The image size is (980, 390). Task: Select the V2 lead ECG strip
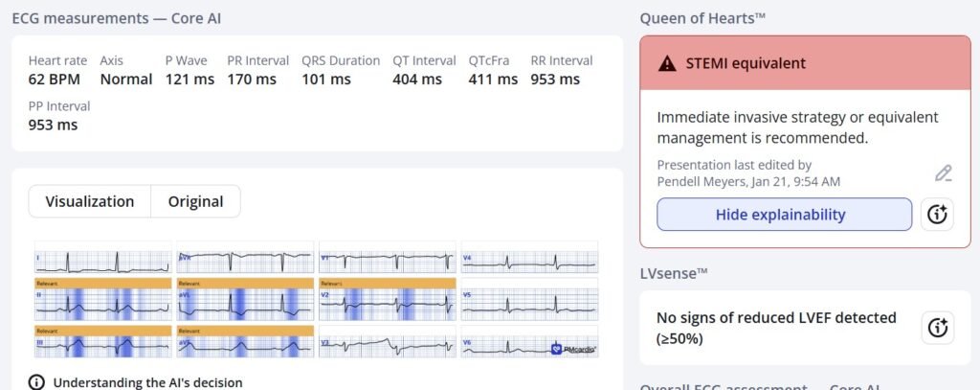[x=387, y=305]
